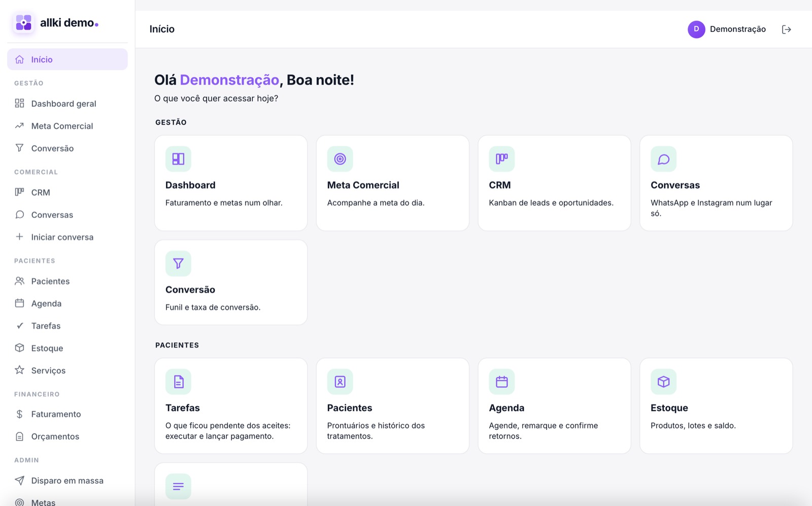Open Conversas in the sidebar
Viewport: 812px width, 506px height.
coord(67,215)
